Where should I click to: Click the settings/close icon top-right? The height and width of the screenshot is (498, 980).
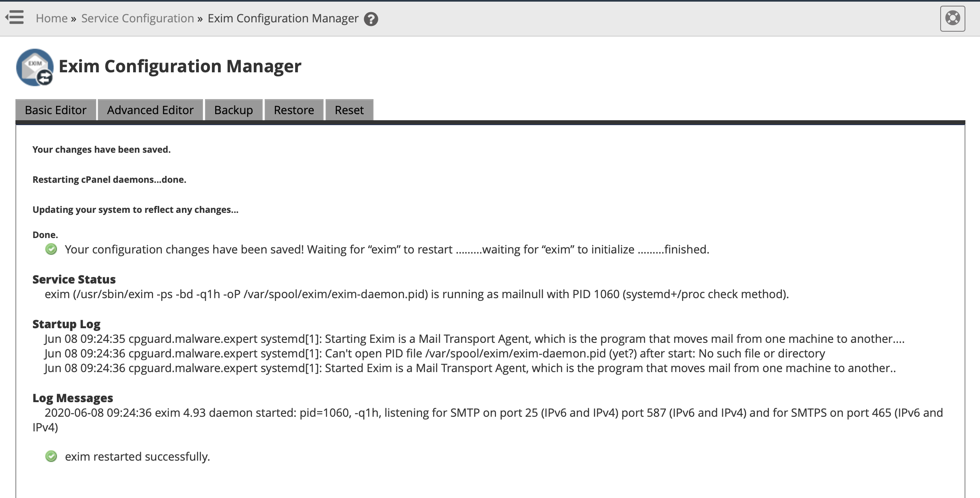pyautogui.click(x=953, y=18)
